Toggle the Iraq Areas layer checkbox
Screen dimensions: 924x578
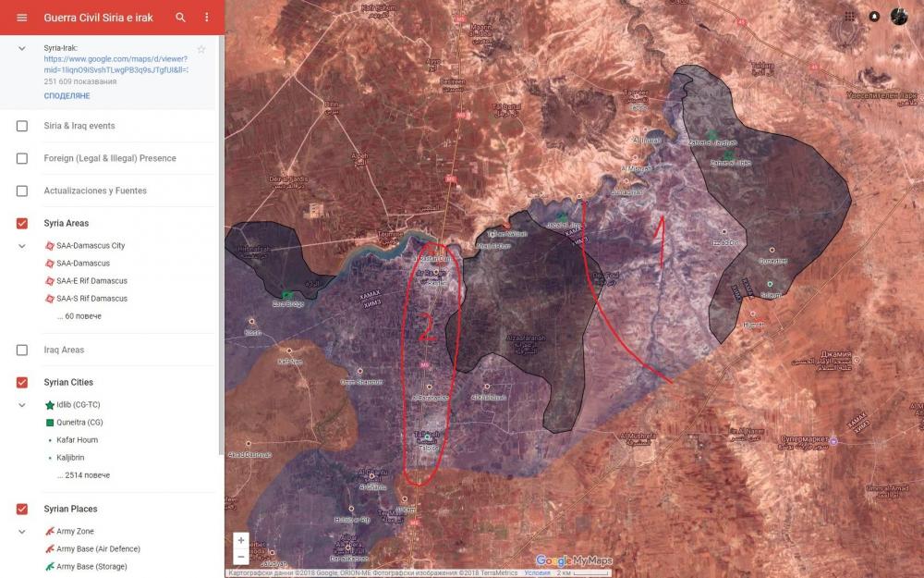click(x=22, y=350)
